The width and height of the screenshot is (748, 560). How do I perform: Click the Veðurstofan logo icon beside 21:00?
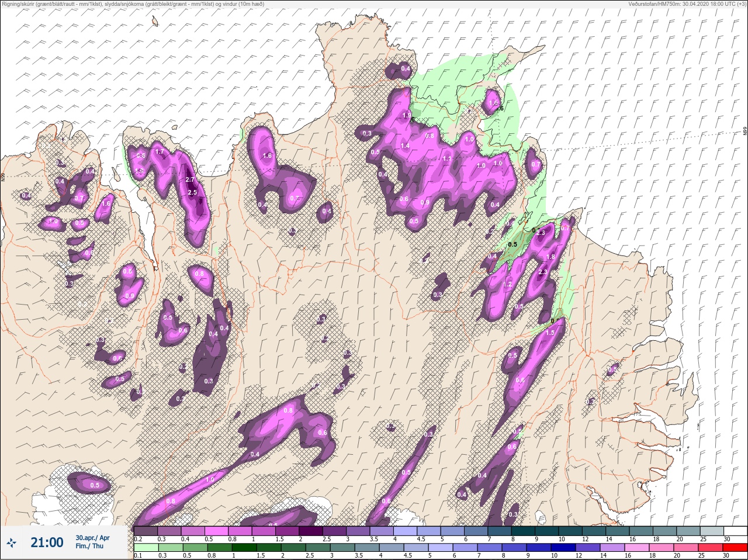tap(12, 543)
